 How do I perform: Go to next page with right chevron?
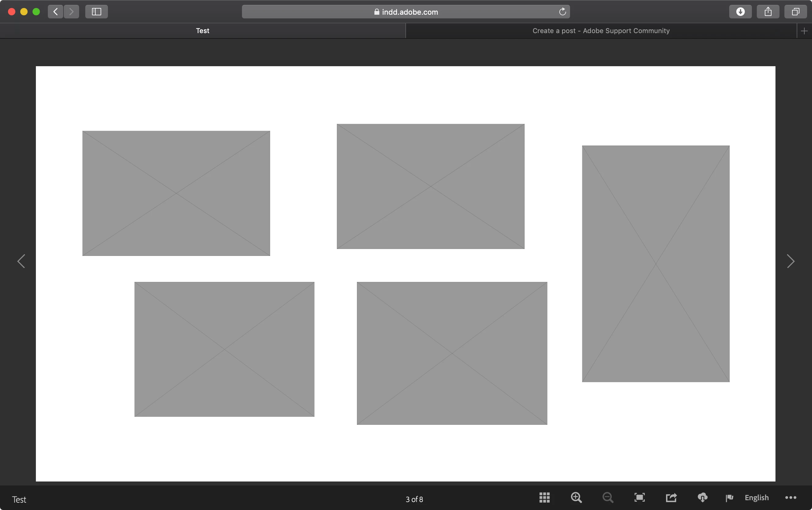point(791,261)
